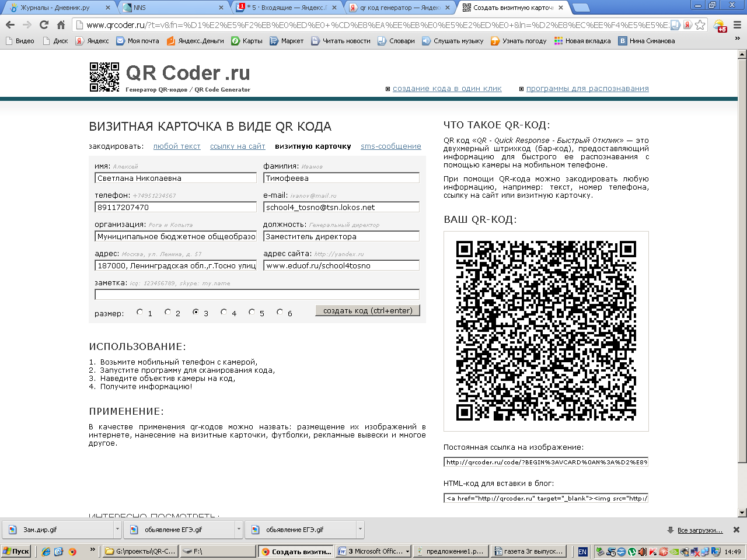The image size is (747, 560).
Task: Click the page scroll down arrow
Action: 742,513
